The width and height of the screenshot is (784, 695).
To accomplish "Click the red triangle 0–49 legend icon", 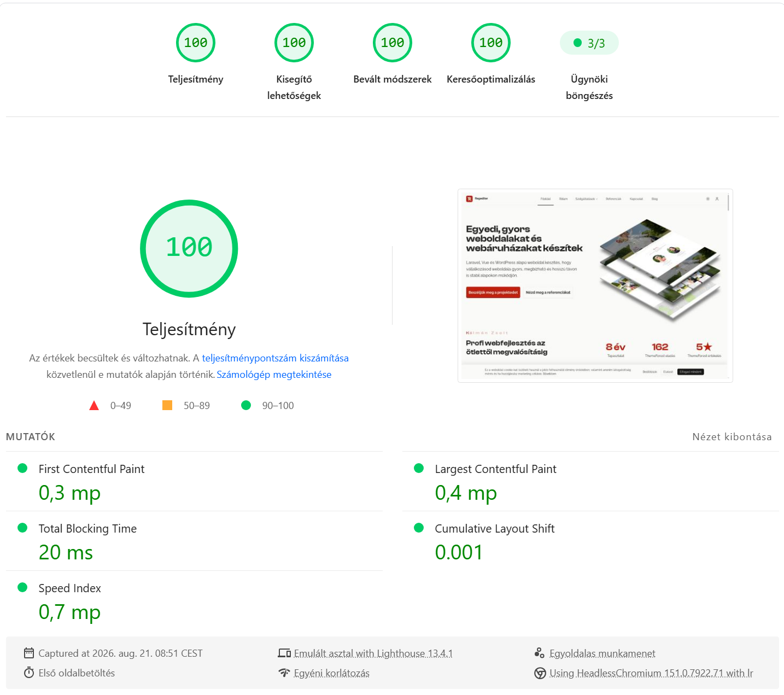I will point(94,405).
